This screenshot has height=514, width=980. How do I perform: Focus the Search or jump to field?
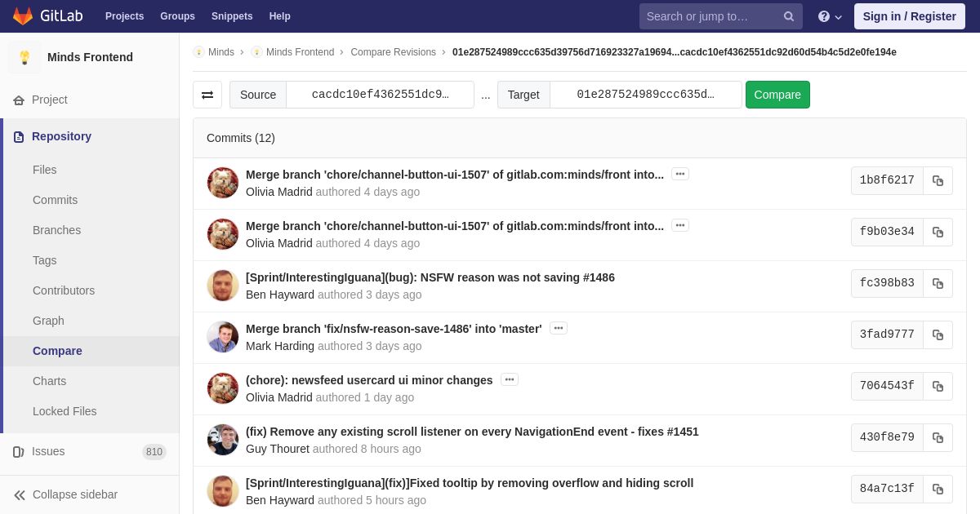[x=709, y=16]
